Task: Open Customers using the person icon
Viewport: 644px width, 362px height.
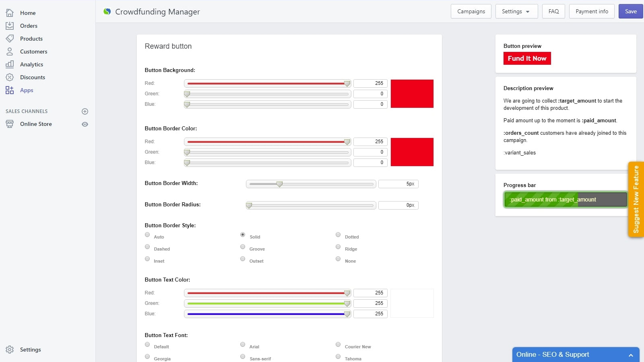Action: click(x=10, y=51)
